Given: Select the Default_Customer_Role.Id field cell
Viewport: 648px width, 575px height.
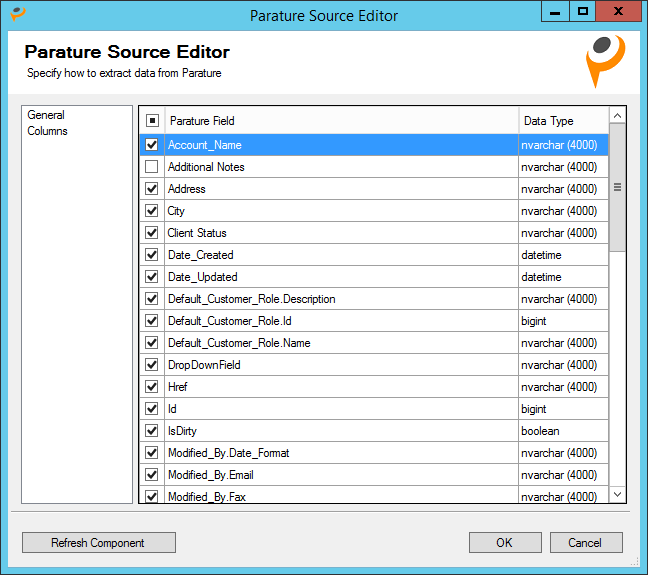Looking at the screenshot, I should [341, 320].
